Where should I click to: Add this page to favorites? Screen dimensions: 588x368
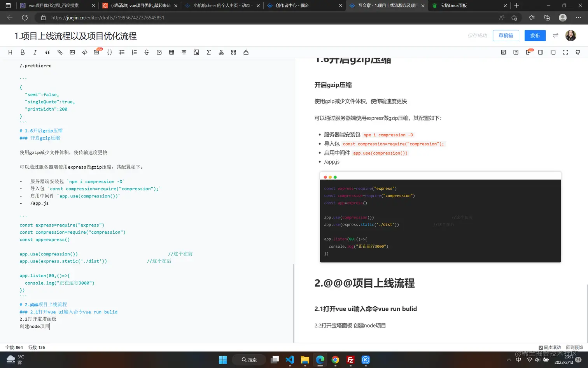coord(514,18)
